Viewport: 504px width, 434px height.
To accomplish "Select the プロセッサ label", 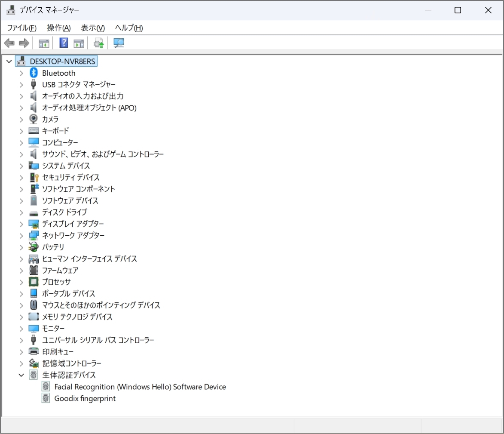I will point(56,282).
